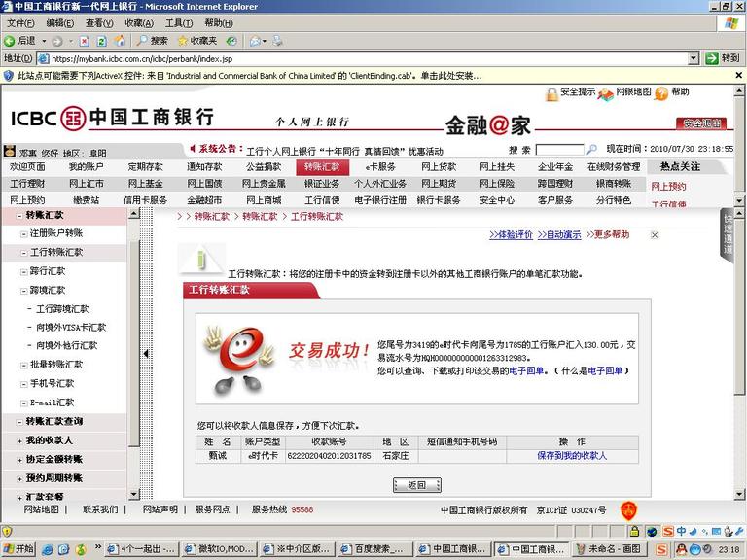Collapse the 跨境汇款 tree node
This screenshot has height=560, width=747.
click(x=21, y=290)
